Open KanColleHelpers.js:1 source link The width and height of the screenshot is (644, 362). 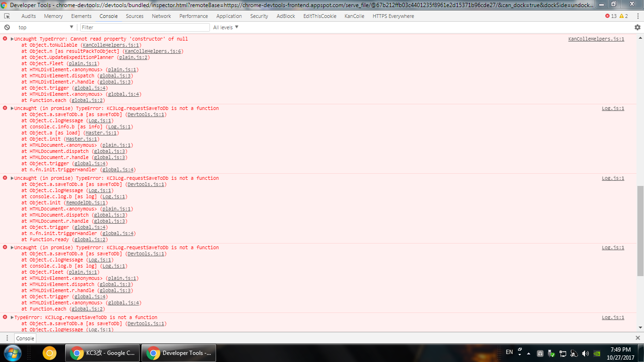pyautogui.click(x=596, y=39)
